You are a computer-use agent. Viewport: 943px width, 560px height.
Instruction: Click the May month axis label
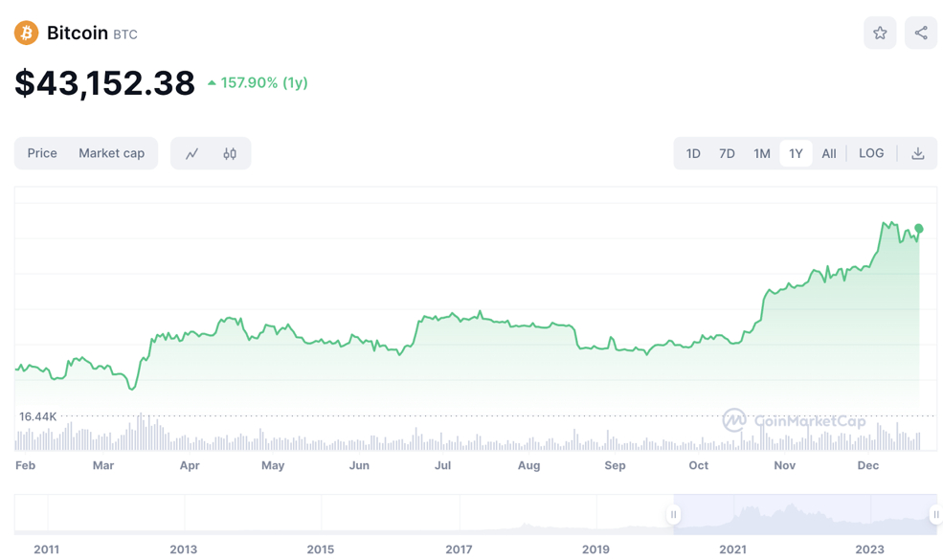pyautogui.click(x=273, y=465)
